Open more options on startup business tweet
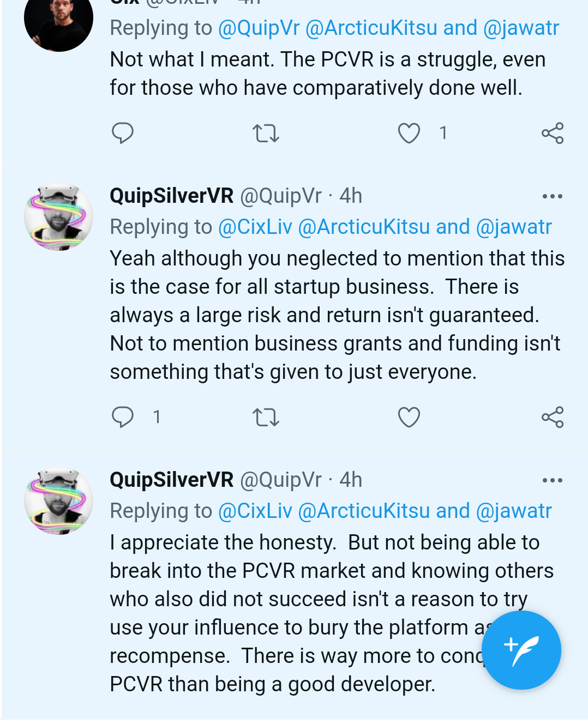The height and width of the screenshot is (724, 588). tap(552, 196)
